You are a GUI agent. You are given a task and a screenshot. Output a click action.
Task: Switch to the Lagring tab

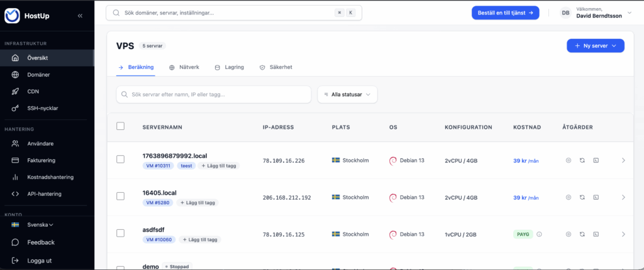230,67
